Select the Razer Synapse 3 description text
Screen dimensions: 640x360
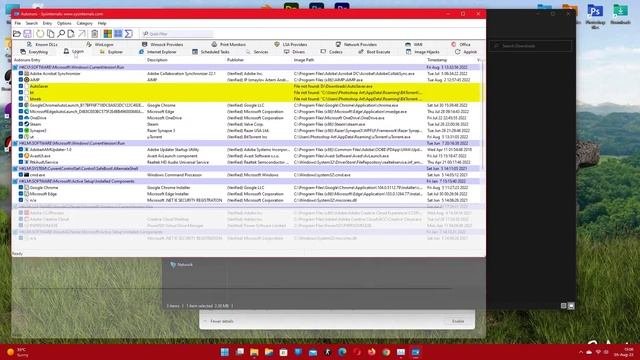(x=161, y=130)
